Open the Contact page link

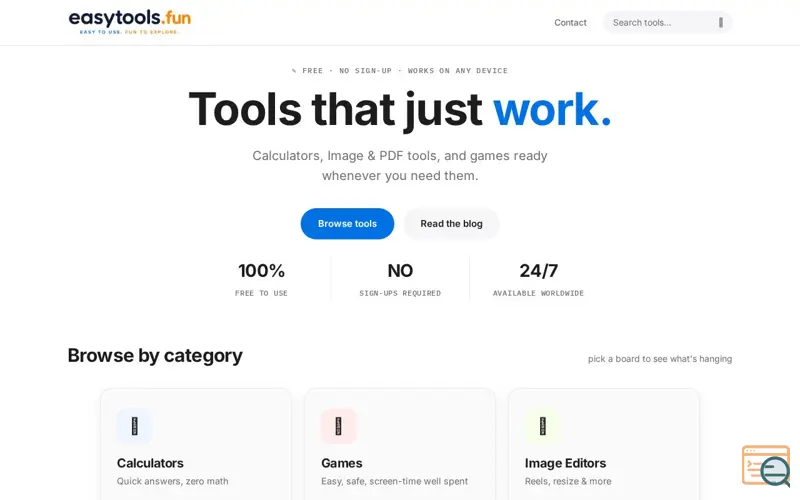click(x=570, y=22)
